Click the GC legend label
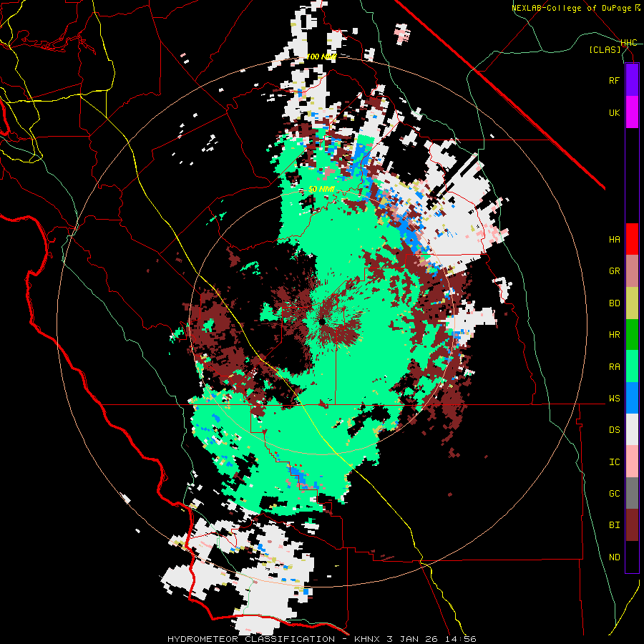This screenshot has height=644, width=644. click(x=614, y=494)
